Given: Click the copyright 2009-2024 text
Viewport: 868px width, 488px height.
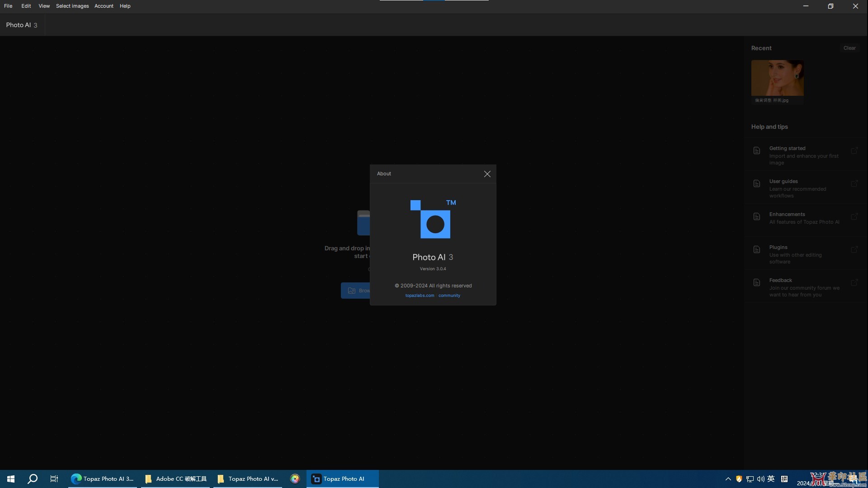Looking at the screenshot, I should click(x=433, y=286).
